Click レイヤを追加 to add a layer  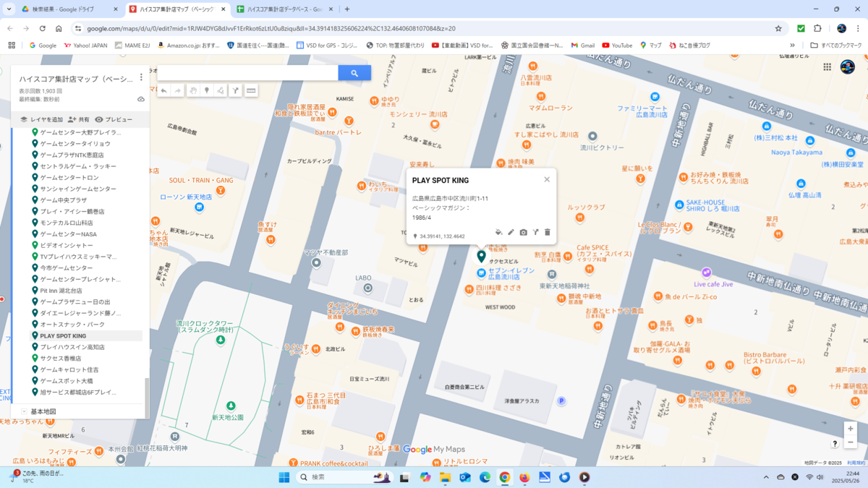[x=41, y=119]
